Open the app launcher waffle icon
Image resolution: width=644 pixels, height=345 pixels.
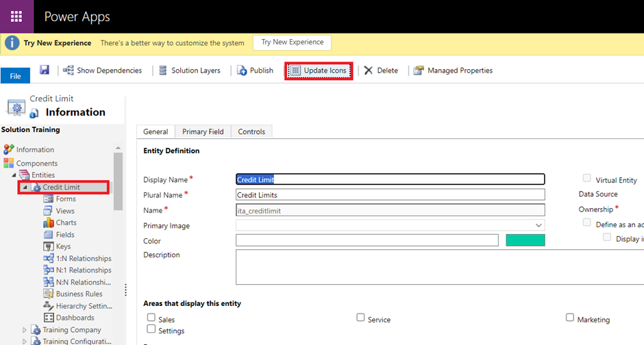pos(16,16)
